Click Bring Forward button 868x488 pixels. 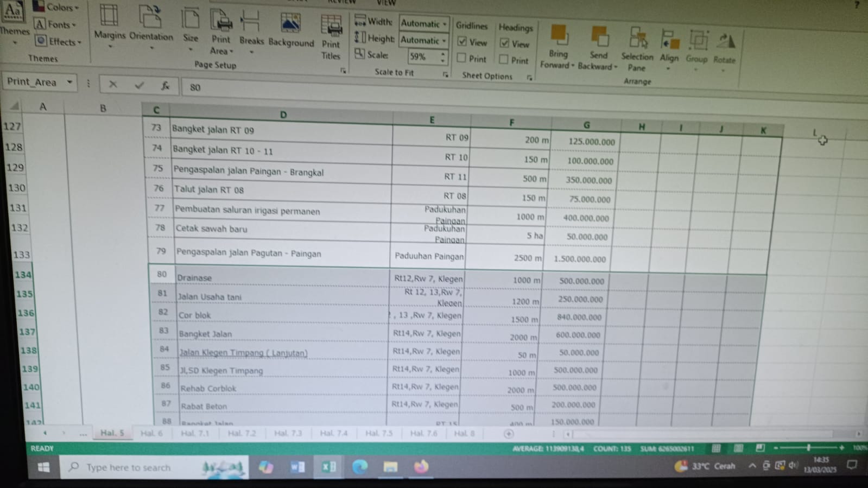click(x=557, y=47)
